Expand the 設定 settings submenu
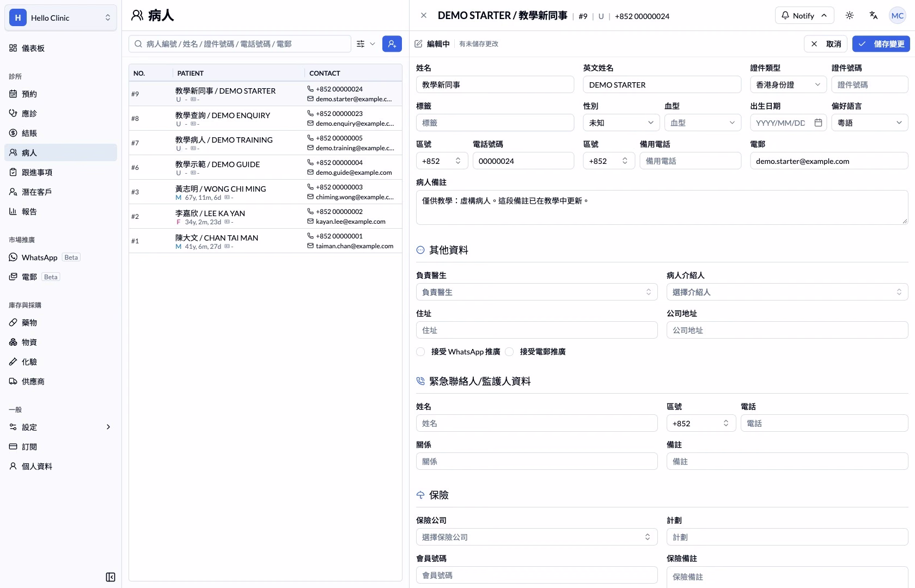The image size is (915, 588). tap(60, 427)
